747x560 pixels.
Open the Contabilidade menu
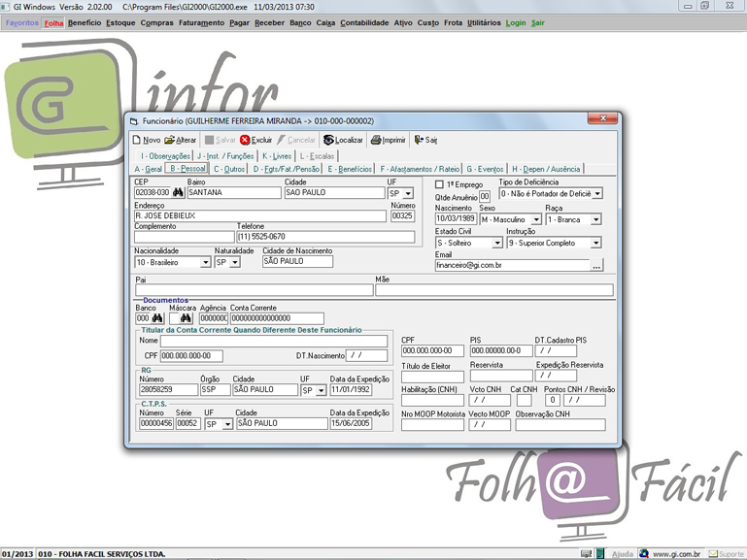[364, 23]
